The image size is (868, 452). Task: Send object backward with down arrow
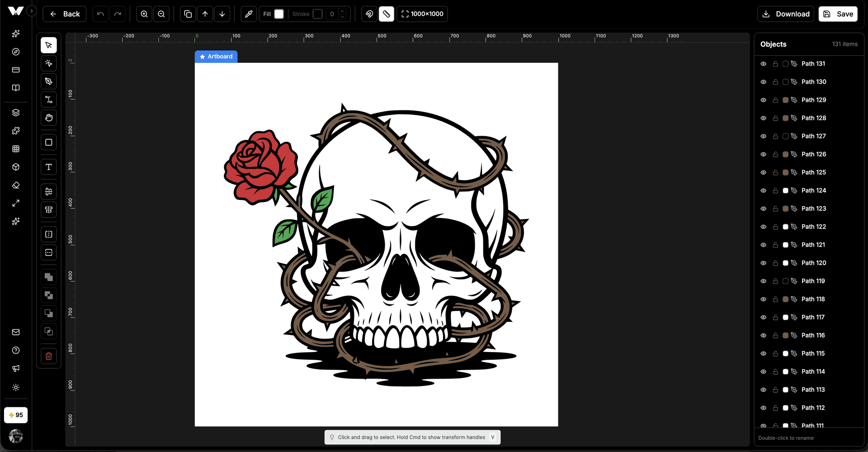(x=222, y=14)
